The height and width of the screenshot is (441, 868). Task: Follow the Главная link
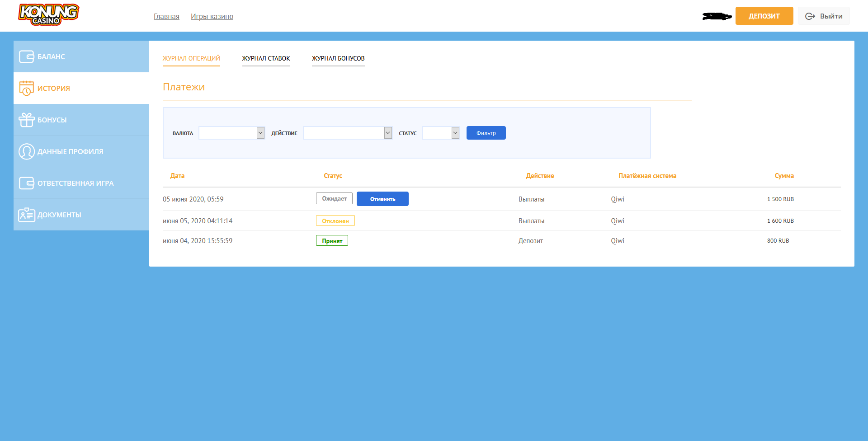coord(166,16)
